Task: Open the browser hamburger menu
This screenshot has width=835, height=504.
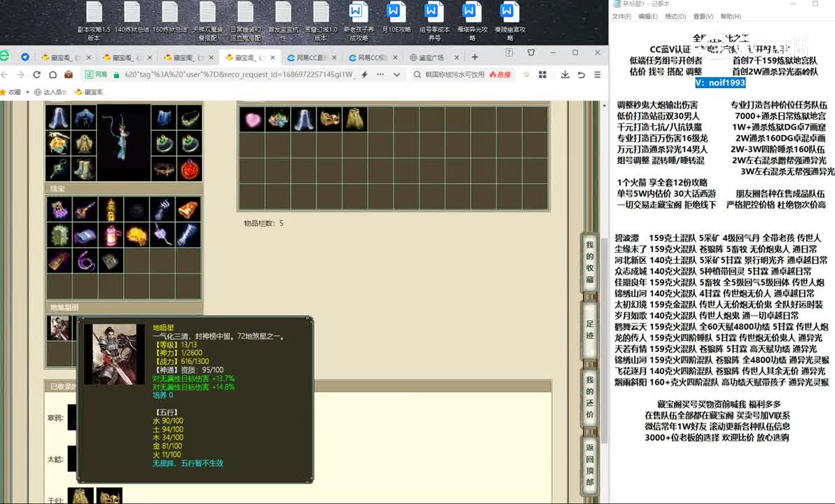Action: 598,75
